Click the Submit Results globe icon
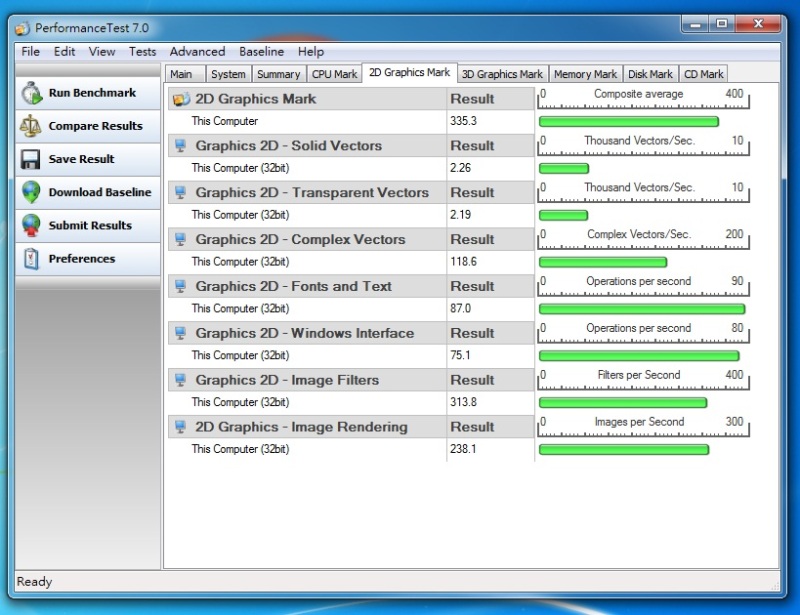Image resolution: width=800 pixels, height=615 pixels. pos(31,226)
